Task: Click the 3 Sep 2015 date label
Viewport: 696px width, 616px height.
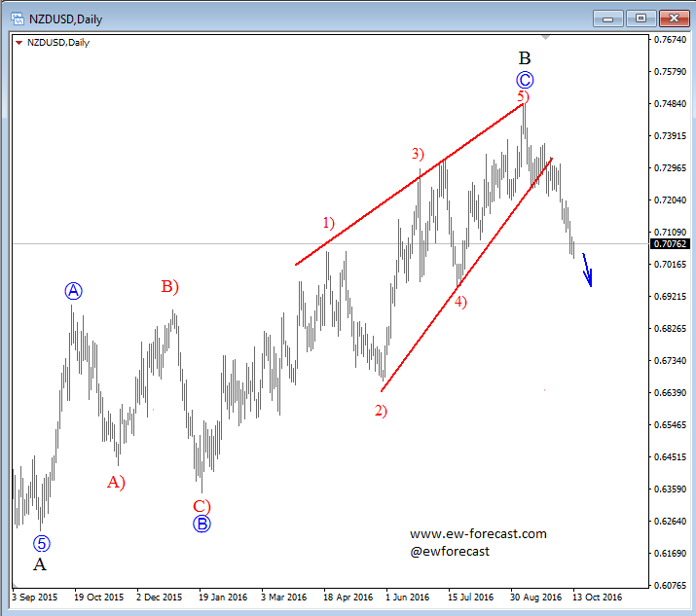Action: click(35, 598)
